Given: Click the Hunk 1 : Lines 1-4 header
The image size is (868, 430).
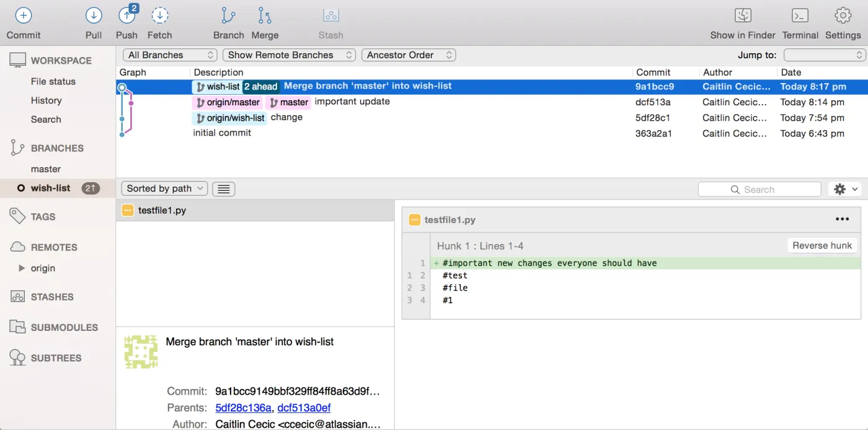Looking at the screenshot, I should [480, 246].
